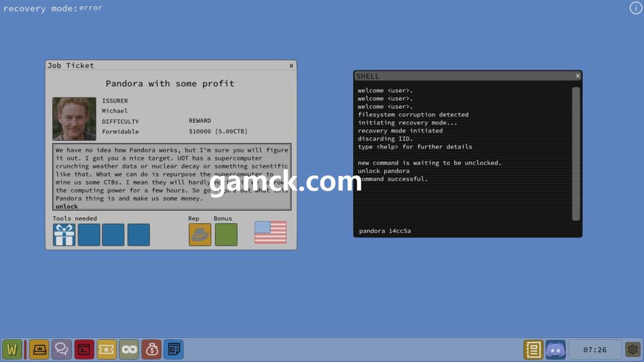Click the Discord icon in the taskbar

pyautogui.click(x=555, y=349)
